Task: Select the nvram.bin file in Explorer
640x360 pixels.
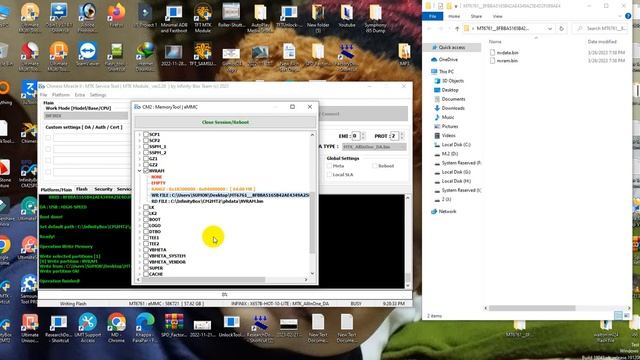Action: click(507, 60)
